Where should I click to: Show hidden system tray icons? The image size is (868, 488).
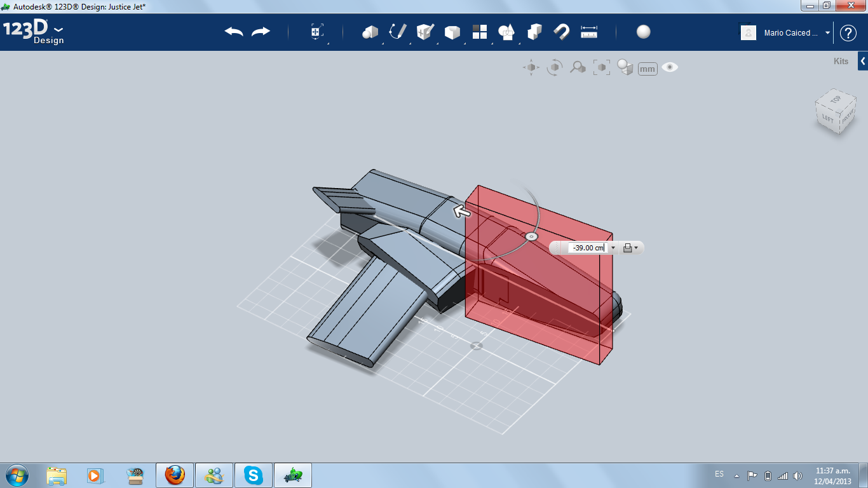(x=736, y=475)
